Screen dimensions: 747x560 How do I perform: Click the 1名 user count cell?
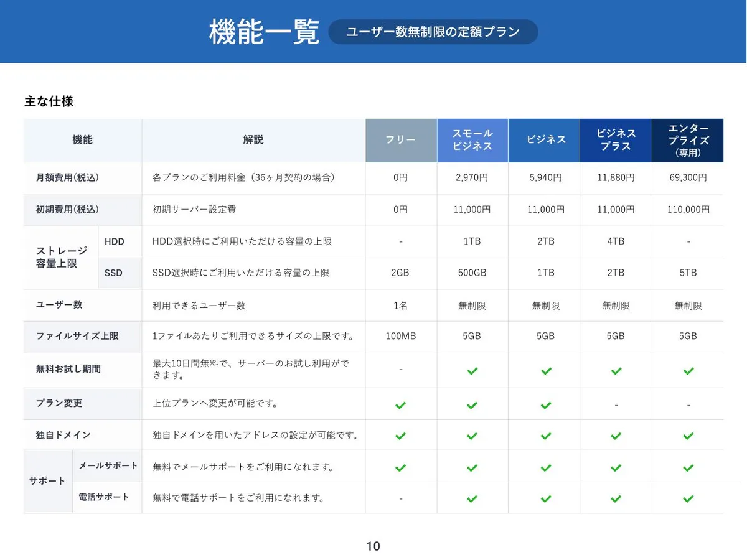(401, 306)
